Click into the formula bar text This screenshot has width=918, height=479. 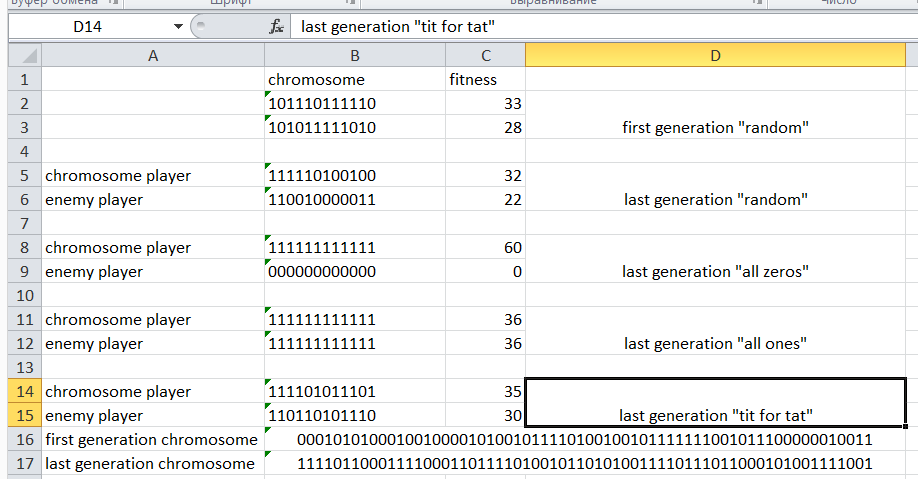(x=600, y=27)
